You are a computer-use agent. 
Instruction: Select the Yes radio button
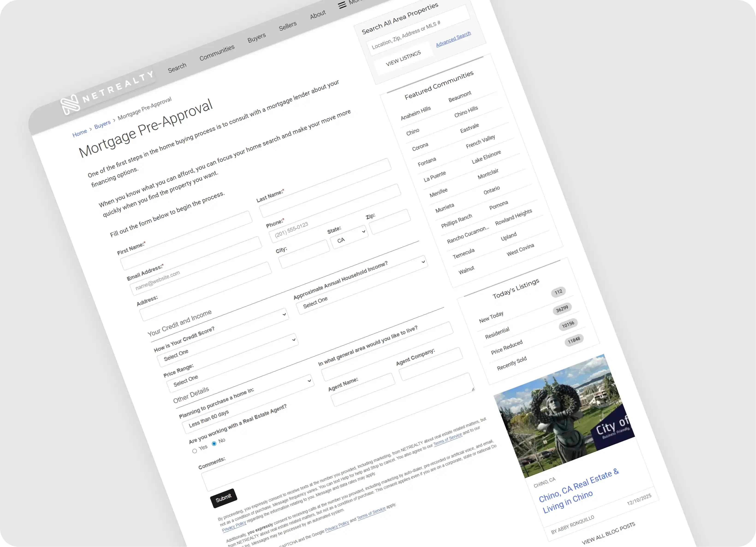click(195, 451)
